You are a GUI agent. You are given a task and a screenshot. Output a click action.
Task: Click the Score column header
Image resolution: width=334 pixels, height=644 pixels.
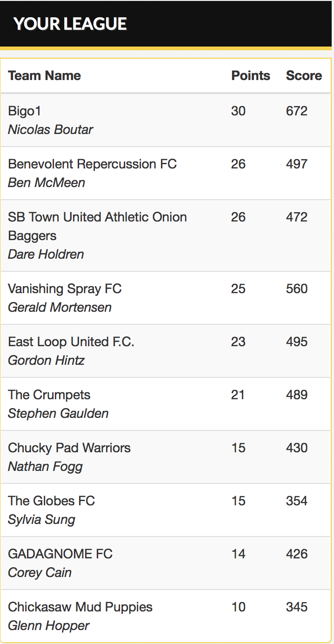(304, 75)
